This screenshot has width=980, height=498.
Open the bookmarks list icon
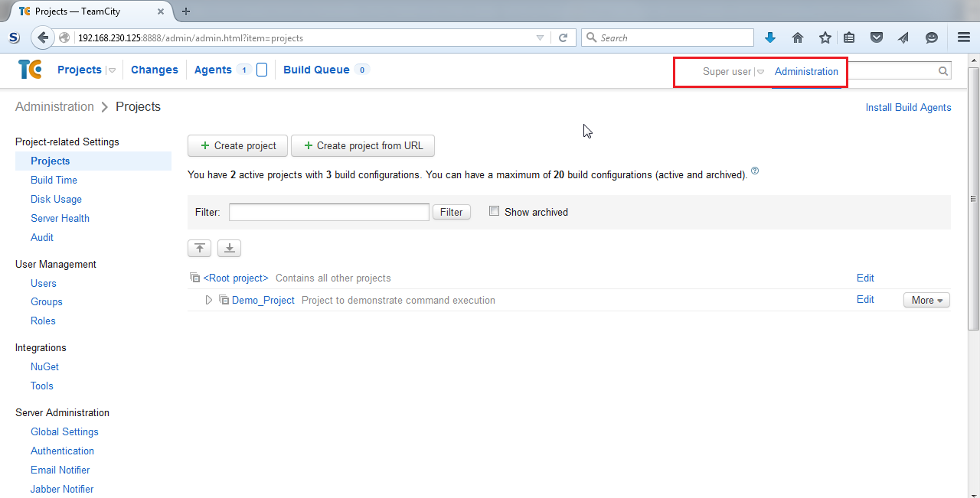[x=849, y=37]
